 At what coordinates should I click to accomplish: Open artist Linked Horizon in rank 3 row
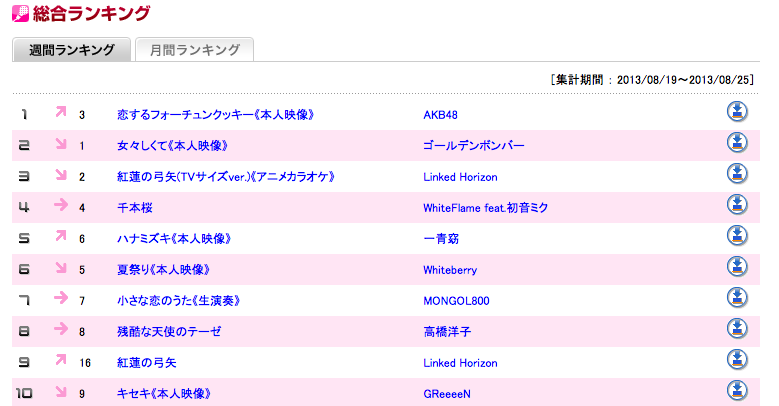coord(460,177)
